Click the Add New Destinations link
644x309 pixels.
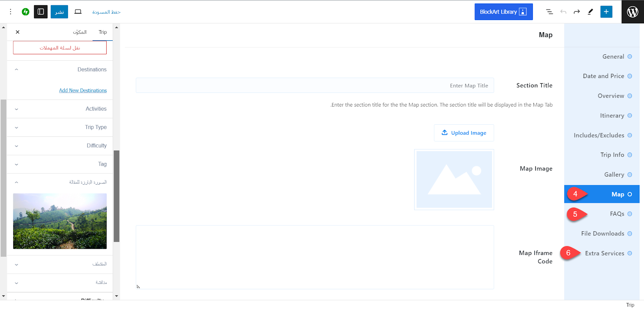point(83,91)
